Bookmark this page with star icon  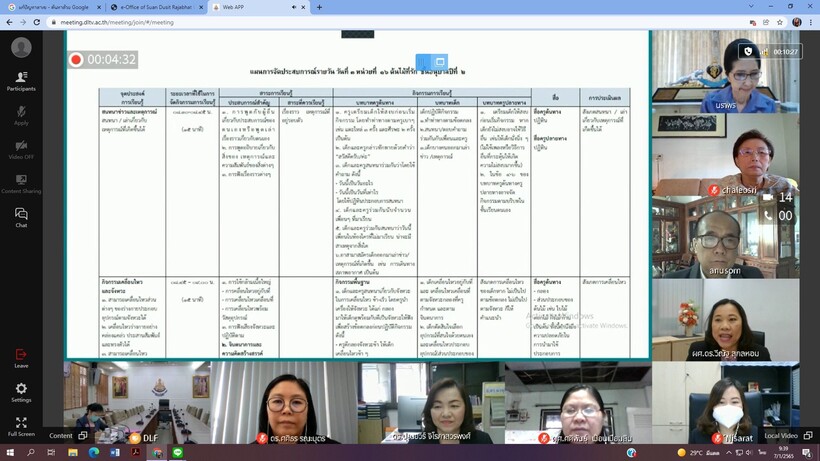tap(780, 22)
